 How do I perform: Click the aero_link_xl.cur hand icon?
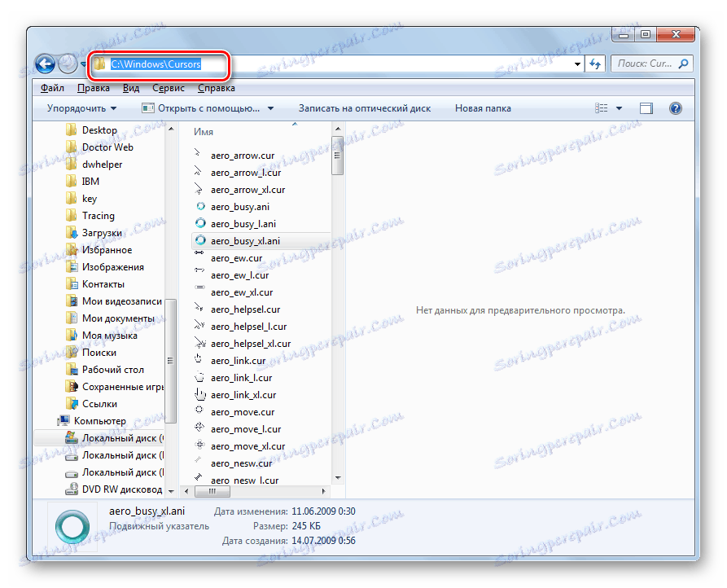pyautogui.click(x=199, y=394)
